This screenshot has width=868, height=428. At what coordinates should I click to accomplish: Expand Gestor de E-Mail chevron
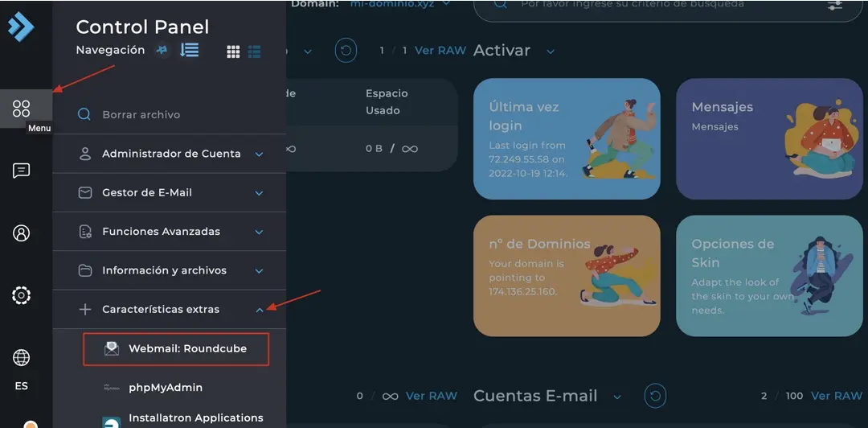click(x=259, y=193)
